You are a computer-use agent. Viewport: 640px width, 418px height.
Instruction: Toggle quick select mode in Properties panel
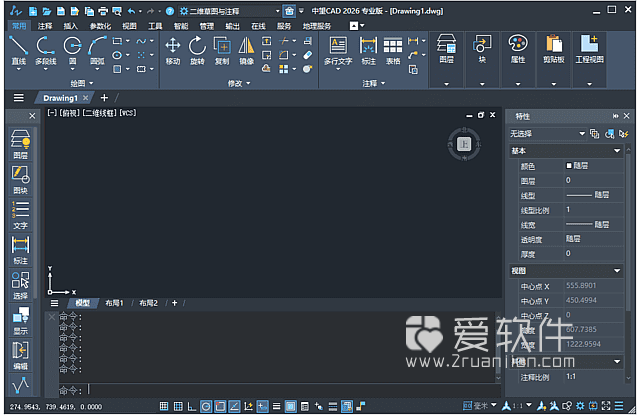(624, 133)
